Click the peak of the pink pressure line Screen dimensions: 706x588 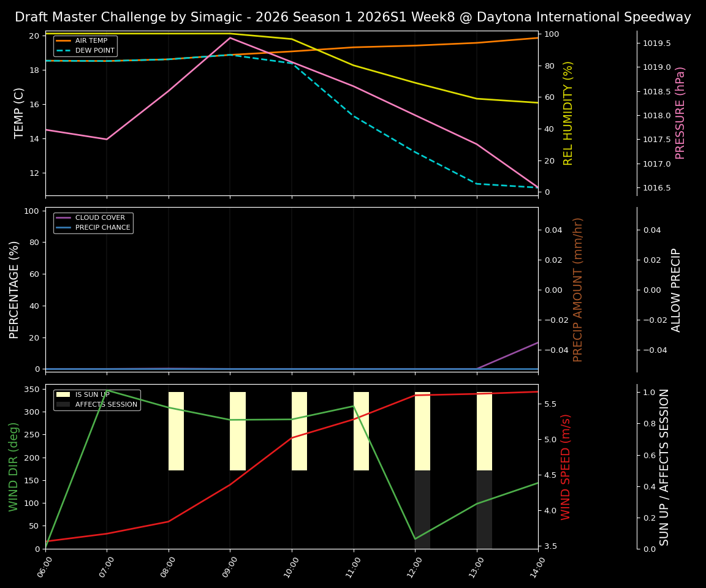coord(231,38)
